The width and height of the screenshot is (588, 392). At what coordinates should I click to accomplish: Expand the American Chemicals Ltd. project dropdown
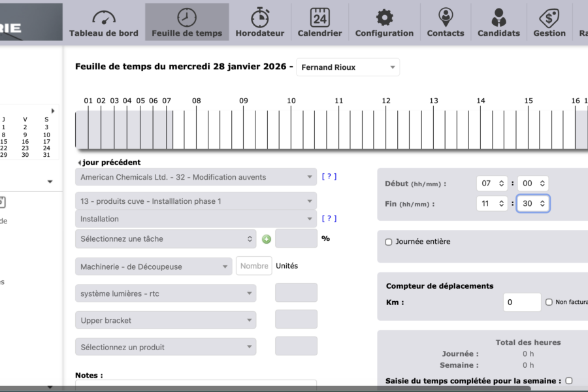[x=196, y=177]
